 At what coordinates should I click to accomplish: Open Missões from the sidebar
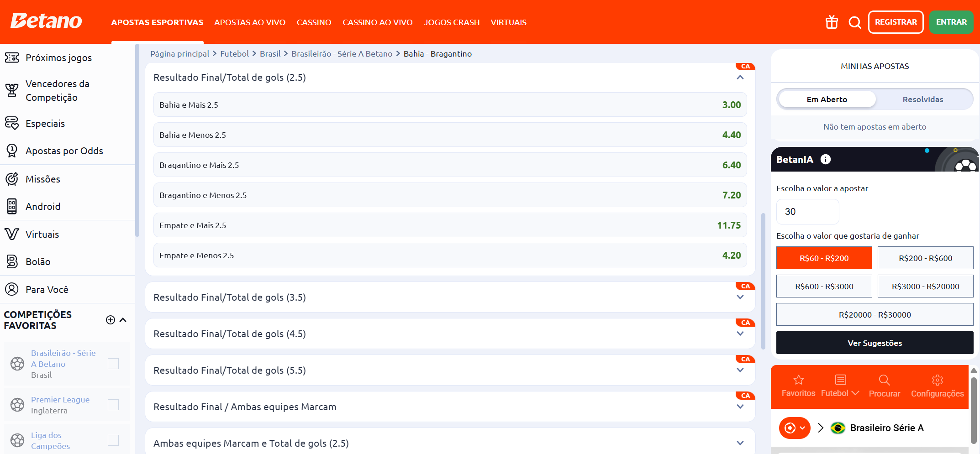coord(42,179)
